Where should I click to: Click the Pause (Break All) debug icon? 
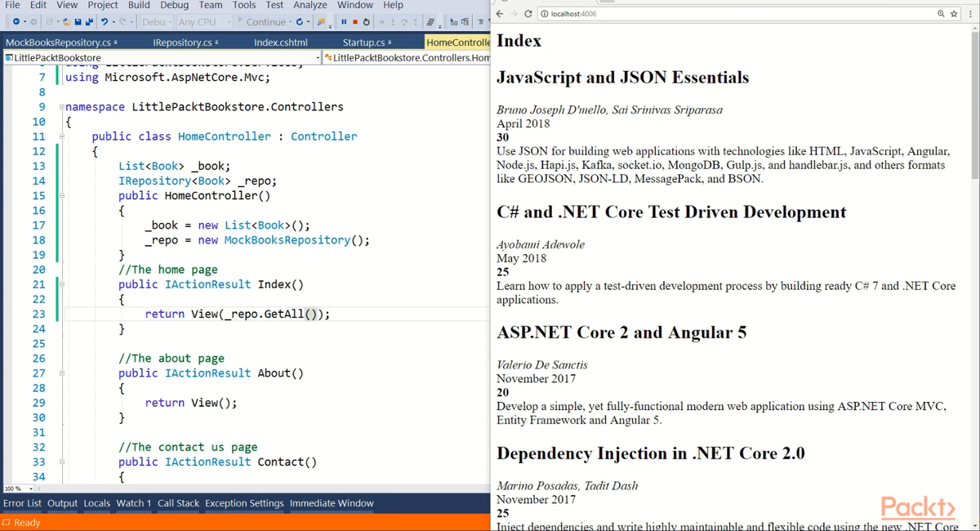[344, 22]
